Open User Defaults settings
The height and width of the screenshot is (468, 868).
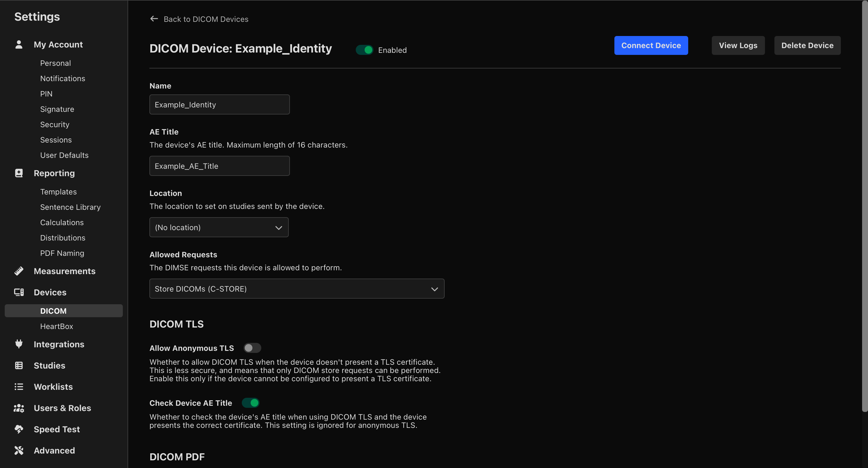point(64,155)
